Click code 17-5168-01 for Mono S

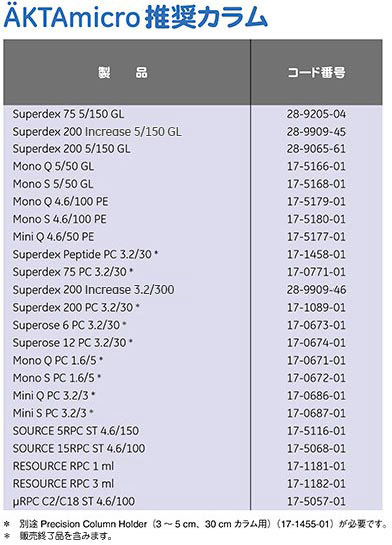click(316, 184)
